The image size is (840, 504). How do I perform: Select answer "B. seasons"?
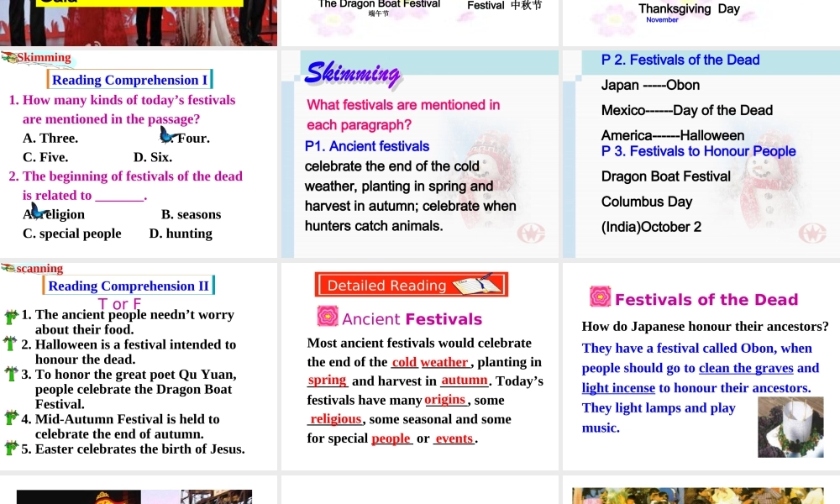(192, 214)
